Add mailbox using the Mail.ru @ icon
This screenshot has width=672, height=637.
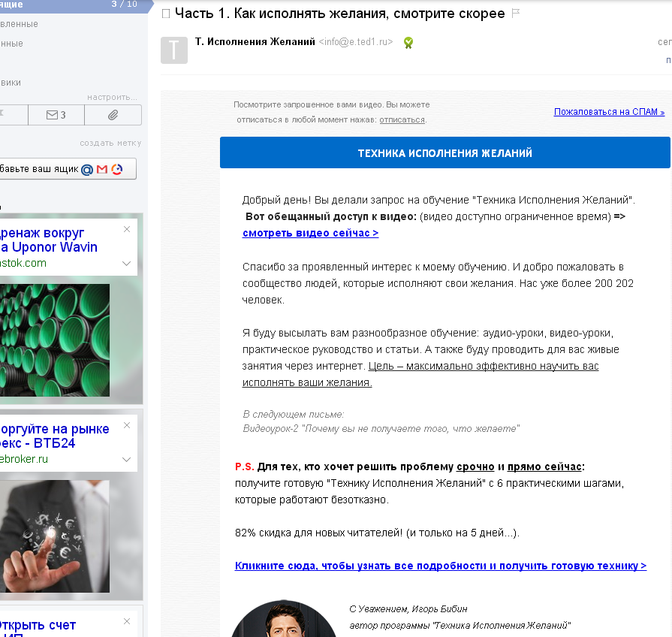point(87,170)
